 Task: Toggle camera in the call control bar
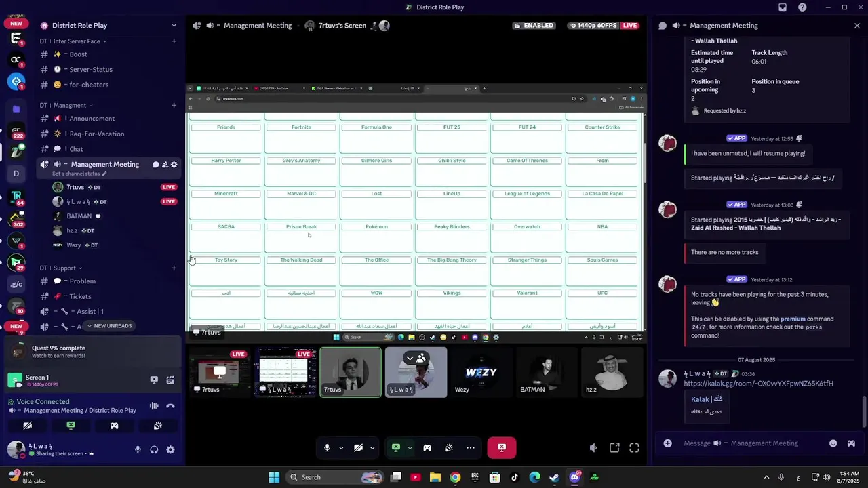359,447
